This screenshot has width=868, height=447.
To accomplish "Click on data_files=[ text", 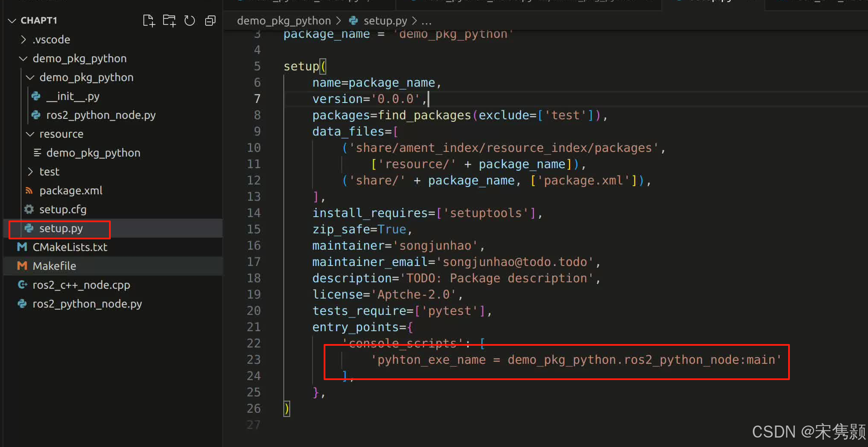I will 355,131.
